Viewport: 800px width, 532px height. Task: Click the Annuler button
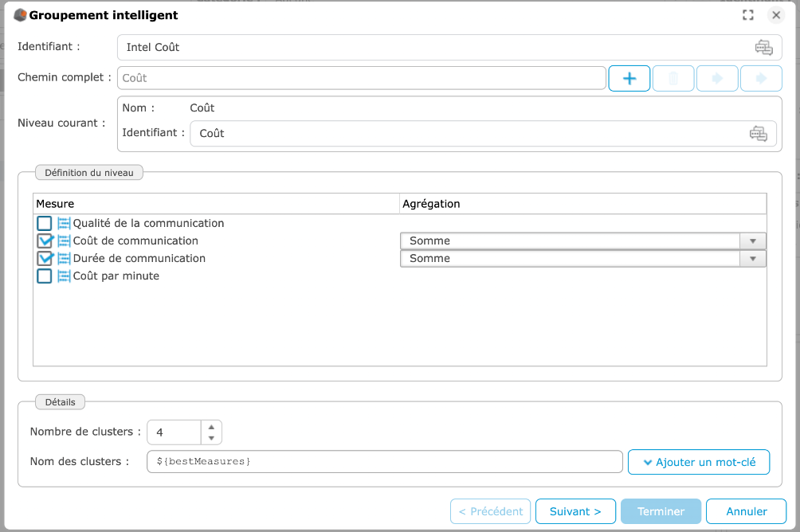[x=746, y=511]
